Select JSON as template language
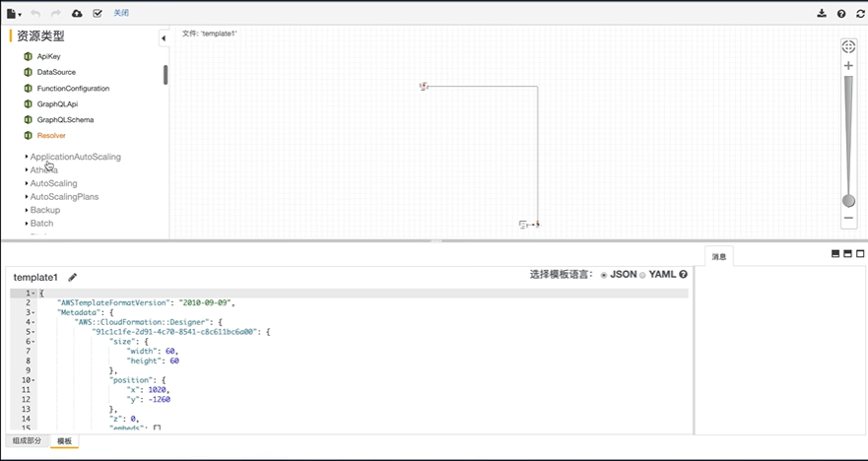The image size is (868, 461). pyautogui.click(x=604, y=275)
